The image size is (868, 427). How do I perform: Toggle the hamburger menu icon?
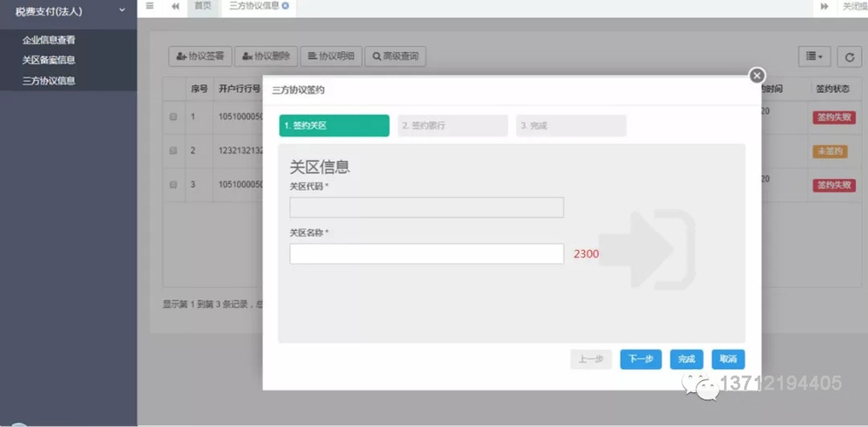pos(149,6)
